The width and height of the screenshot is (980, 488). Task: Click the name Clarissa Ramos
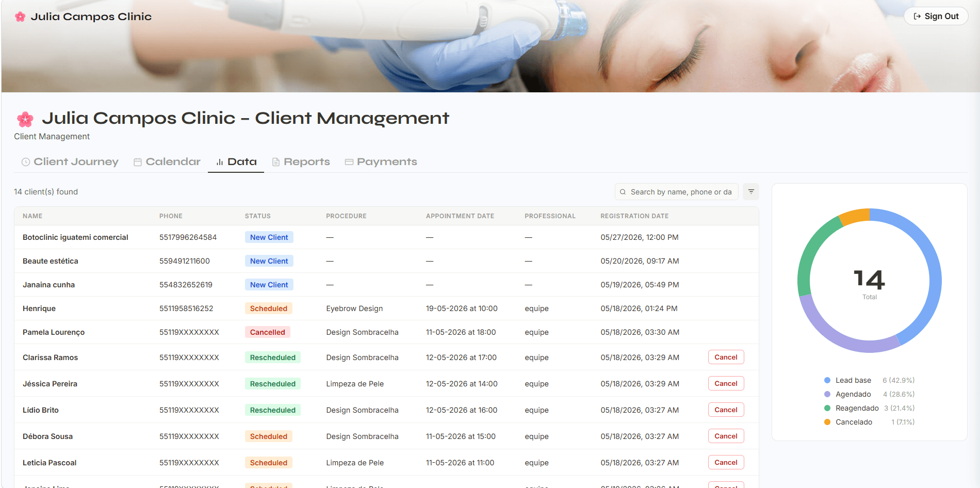click(x=50, y=357)
